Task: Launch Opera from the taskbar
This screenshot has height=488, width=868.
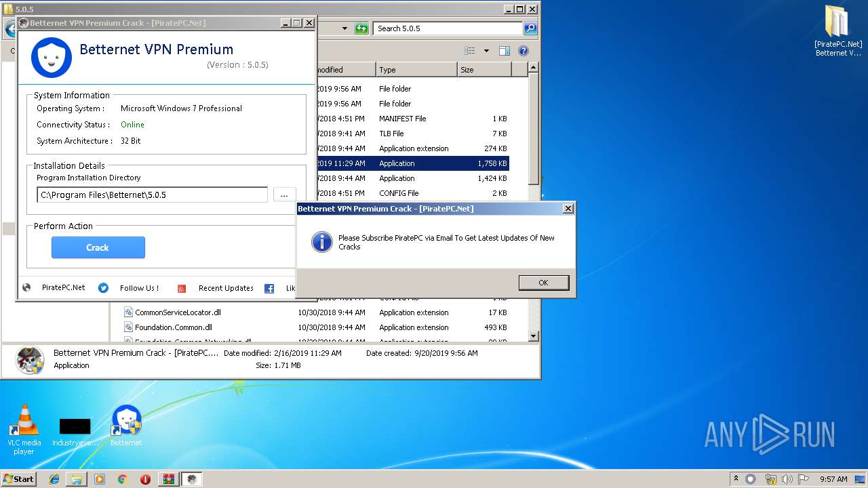Action: 145,479
